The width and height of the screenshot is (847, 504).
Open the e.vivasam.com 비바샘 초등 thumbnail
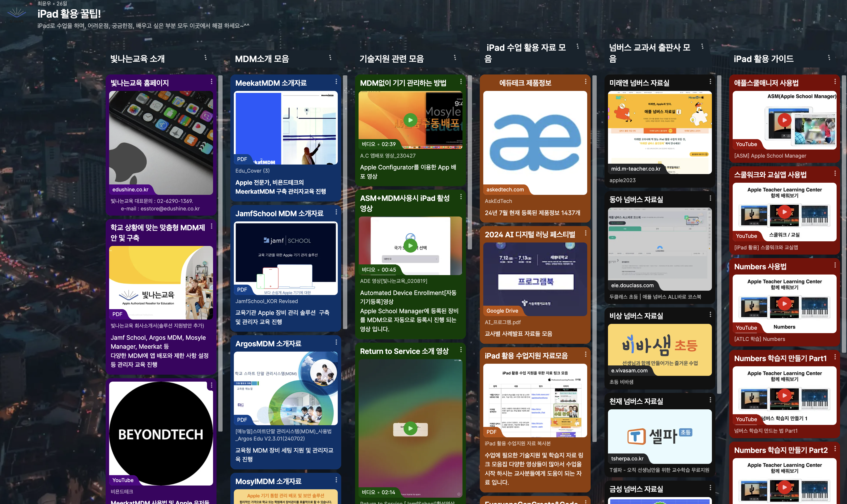pyautogui.click(x=660, y=350)
